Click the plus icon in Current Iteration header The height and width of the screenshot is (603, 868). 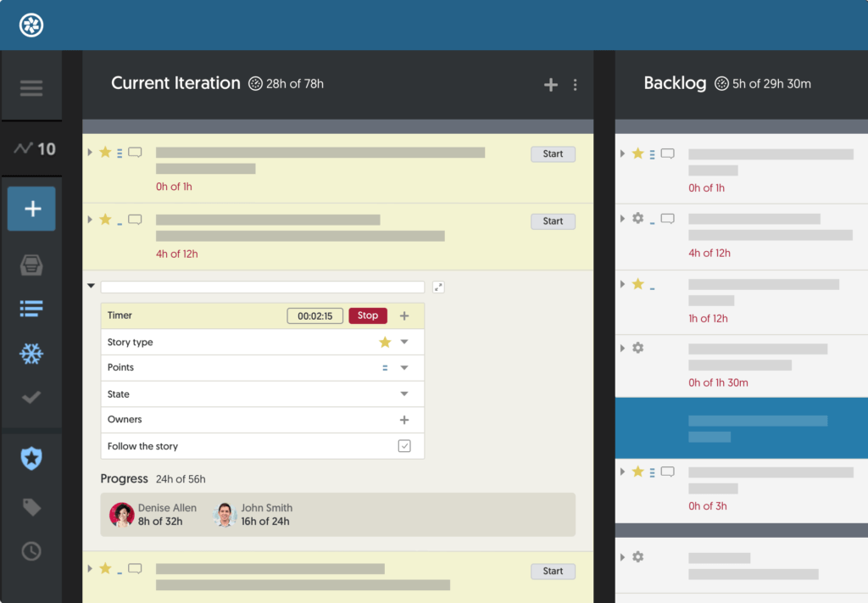tap(550, 84)
